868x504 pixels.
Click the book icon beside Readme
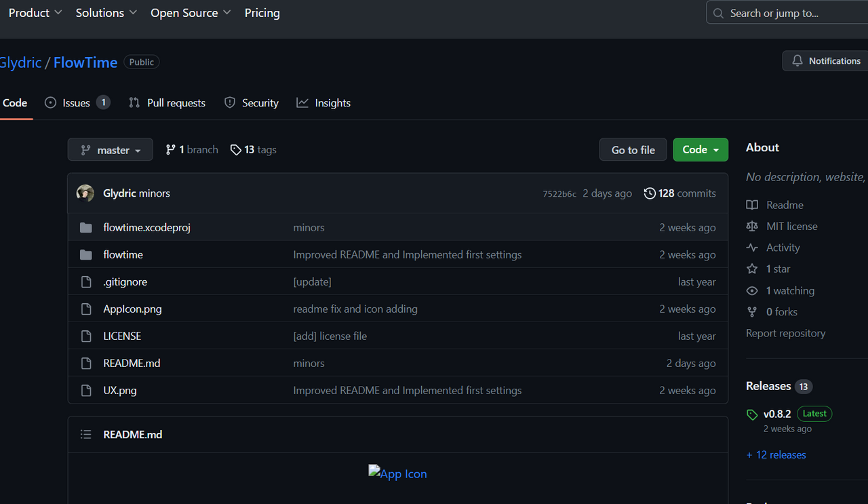coord(752,205)
